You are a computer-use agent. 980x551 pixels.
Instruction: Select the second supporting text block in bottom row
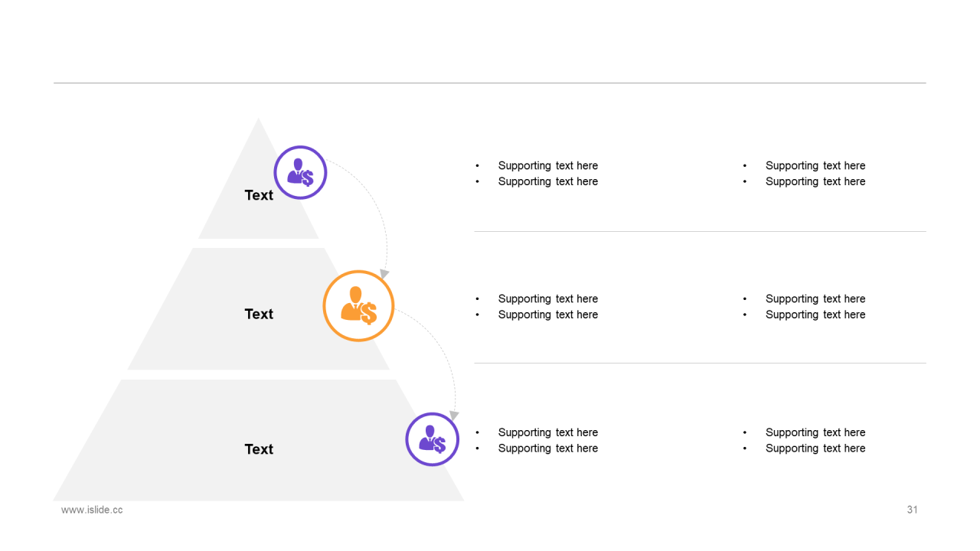coord(804,440)
